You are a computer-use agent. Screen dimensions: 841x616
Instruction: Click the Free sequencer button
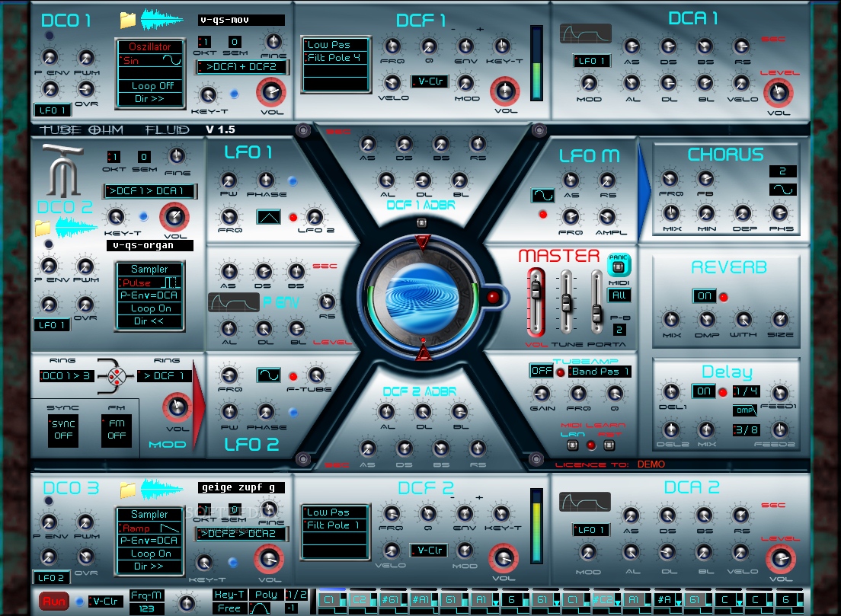[x=229, y=608]
